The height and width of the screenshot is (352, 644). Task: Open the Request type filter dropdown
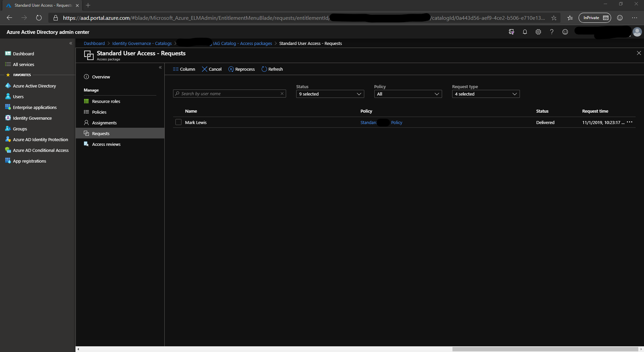click(486, 94)
